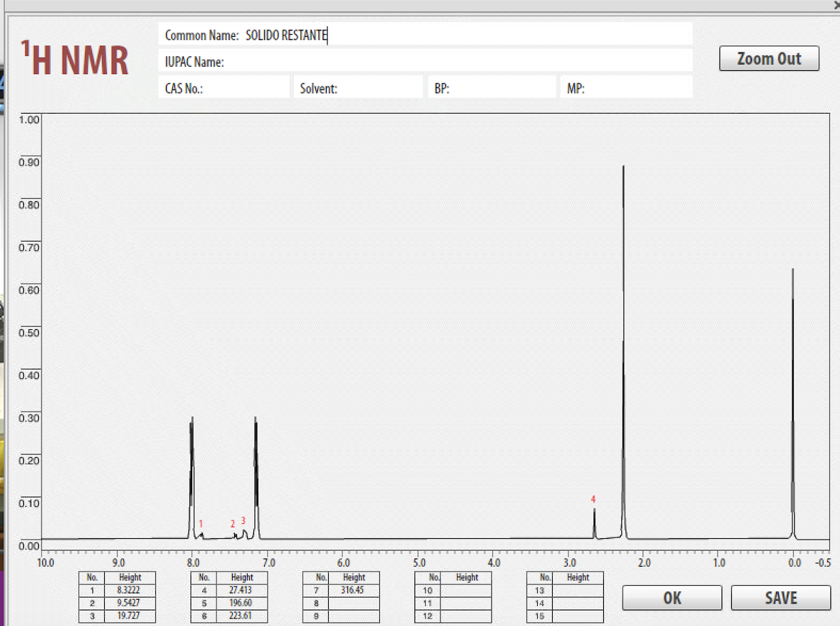Click Height value 8.3222 in the first table
The width and height of the screenshot is (840, 626).
tap(131, 590)
